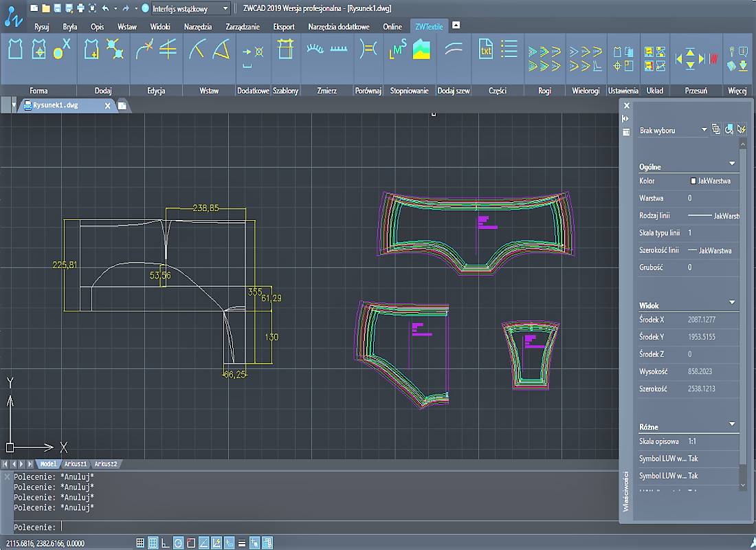Click the Kolor JakWarstwa color swatch
756x550 pixels.
coord(693,181)
